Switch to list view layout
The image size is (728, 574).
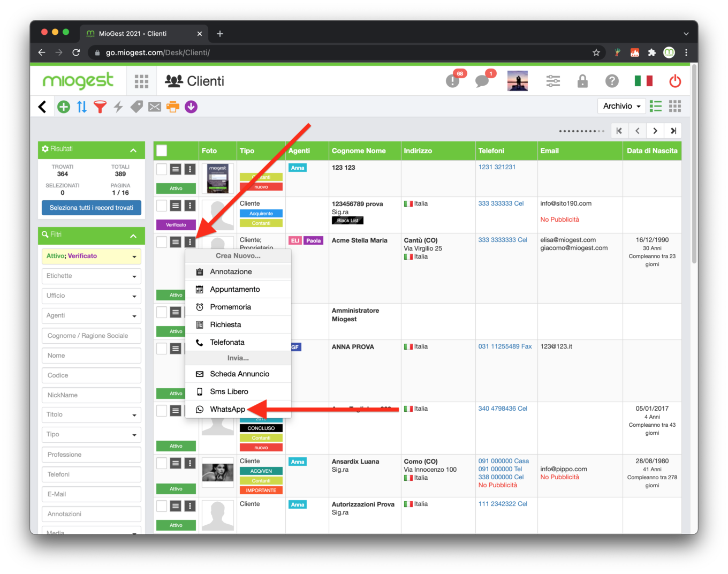click(656, 106)
